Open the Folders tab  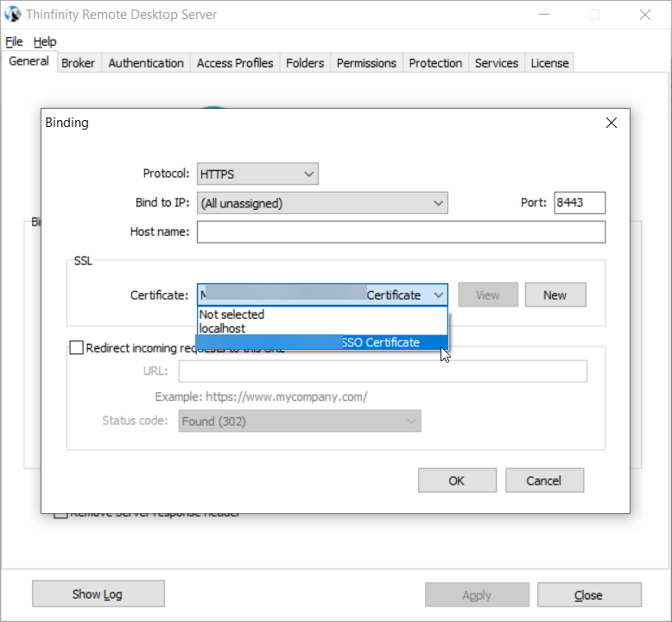pos(305,63)
